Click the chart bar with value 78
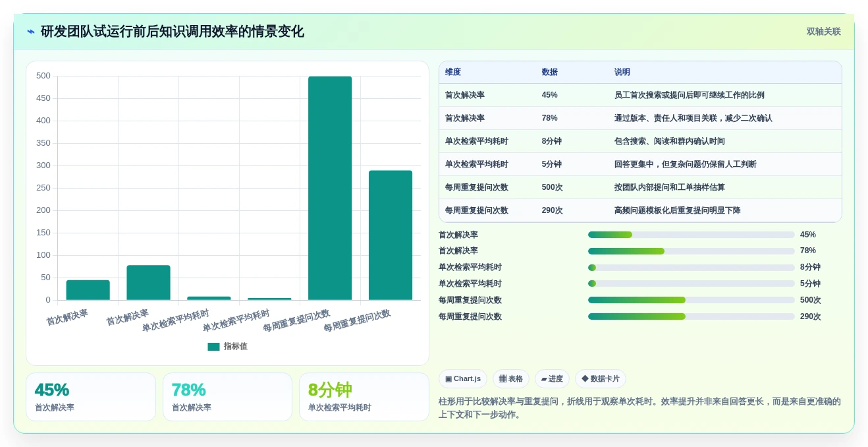This screenshot has height=447, width=868. click(148, 283)
